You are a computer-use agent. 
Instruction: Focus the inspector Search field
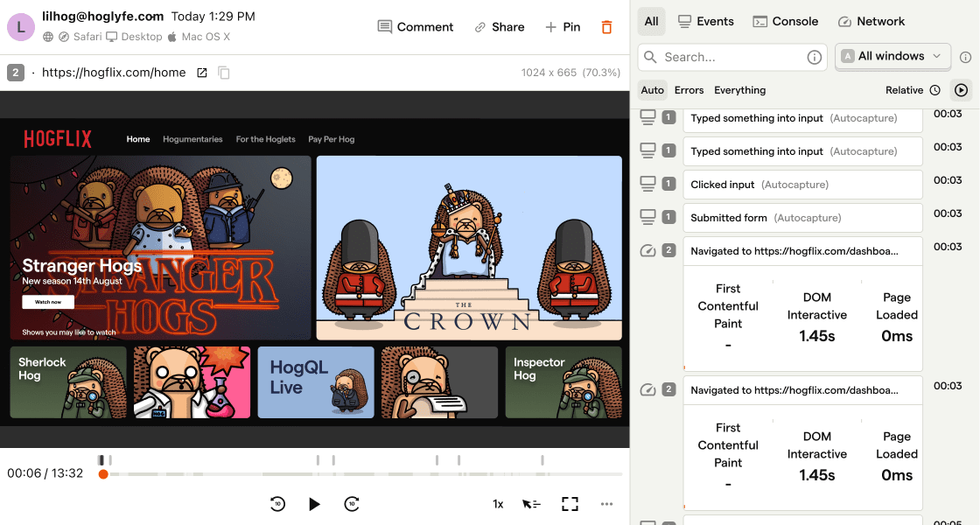click(x=732, y=58)
